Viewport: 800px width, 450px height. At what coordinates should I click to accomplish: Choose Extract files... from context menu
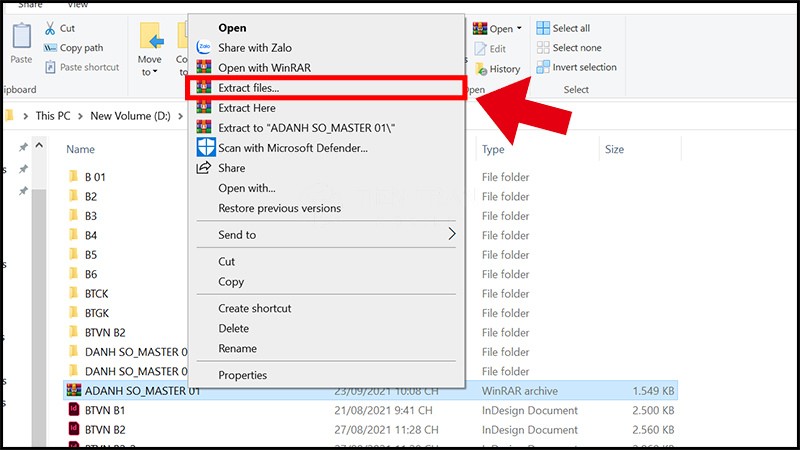click(x=249, y=88)
